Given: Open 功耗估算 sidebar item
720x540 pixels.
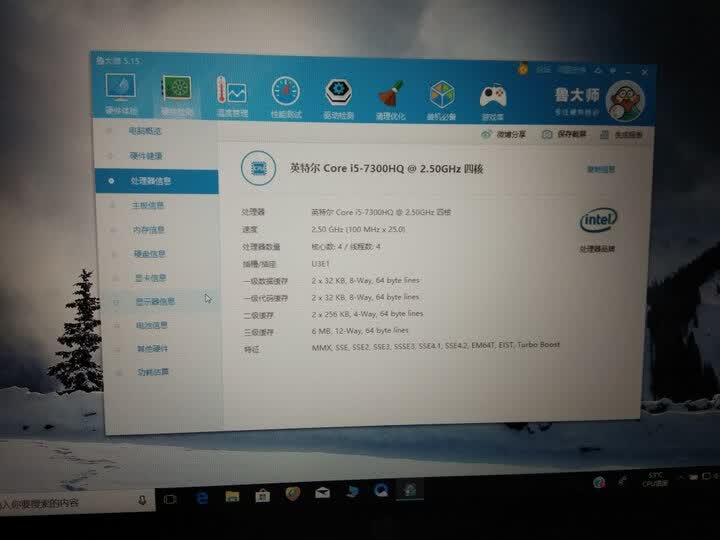Looking at the screenshot, I should pos(153,372).
